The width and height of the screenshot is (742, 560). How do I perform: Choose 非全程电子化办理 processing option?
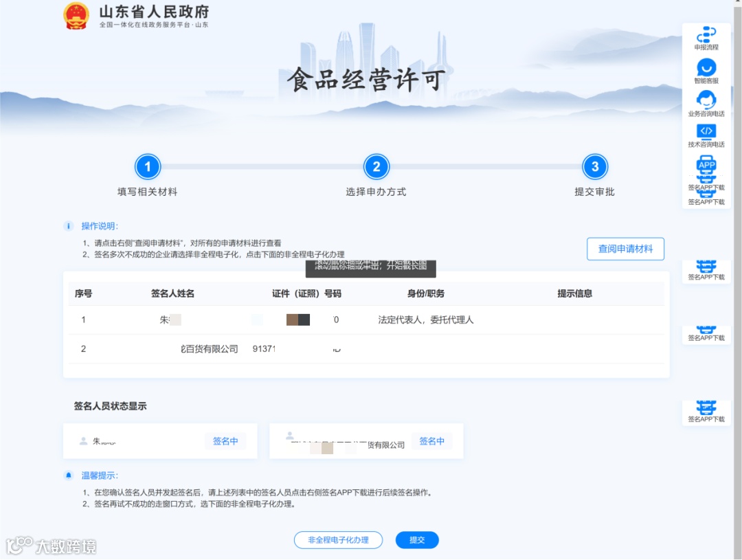pyautogui.click(x=338, y=540)
